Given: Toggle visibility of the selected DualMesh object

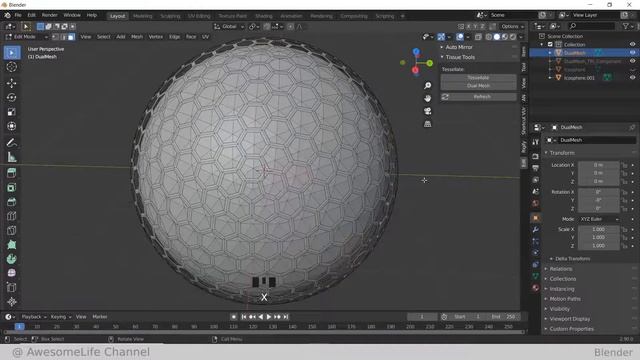Looking at the screenshot, I should coord(632,53).
